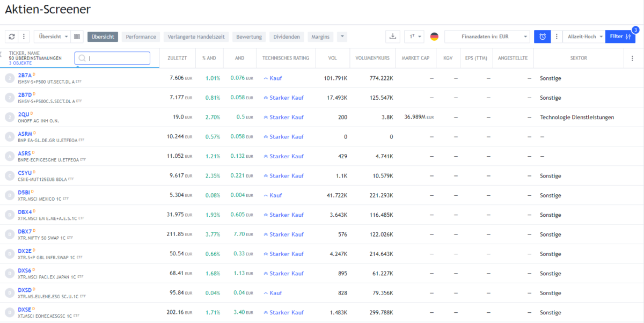The image size is (644, 323).
Task: Open the 2B7A ticker link
Action: click(25, 75)
